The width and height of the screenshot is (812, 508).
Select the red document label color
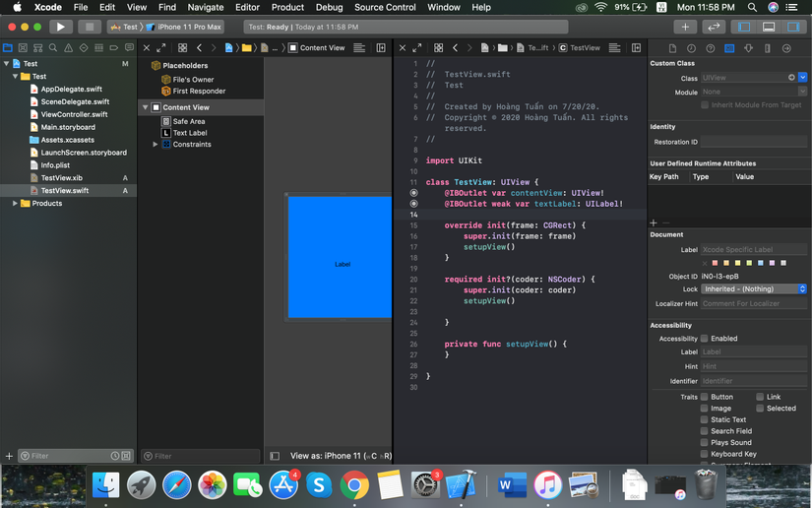tap(714, 263)
